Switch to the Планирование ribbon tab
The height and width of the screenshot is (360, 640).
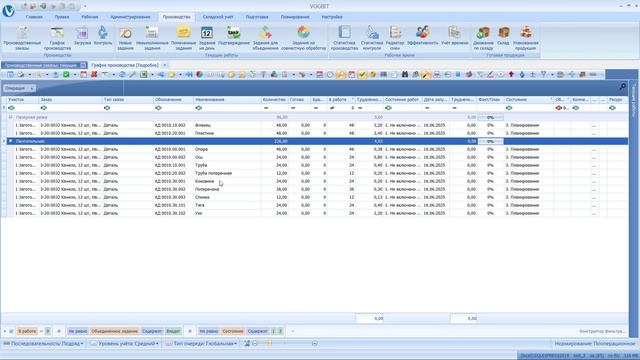point(295,17)
